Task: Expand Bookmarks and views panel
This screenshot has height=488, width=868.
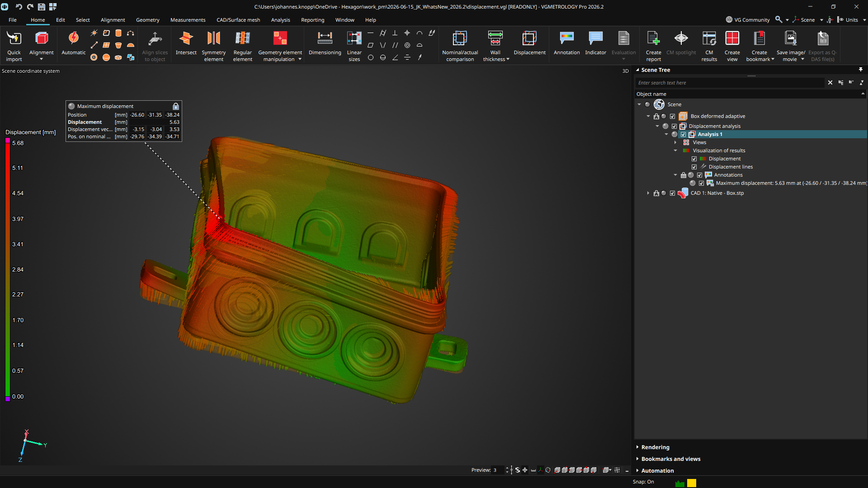Action: click(x=670, y=459)
